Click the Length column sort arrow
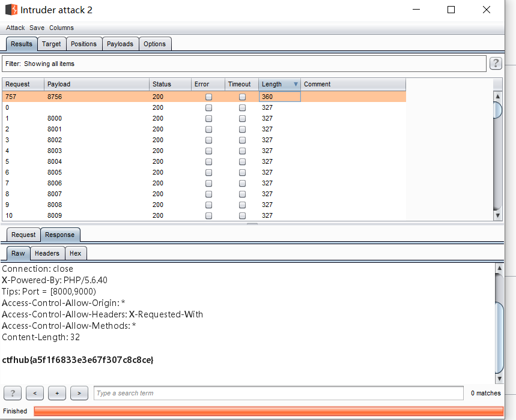 (296, 85)
